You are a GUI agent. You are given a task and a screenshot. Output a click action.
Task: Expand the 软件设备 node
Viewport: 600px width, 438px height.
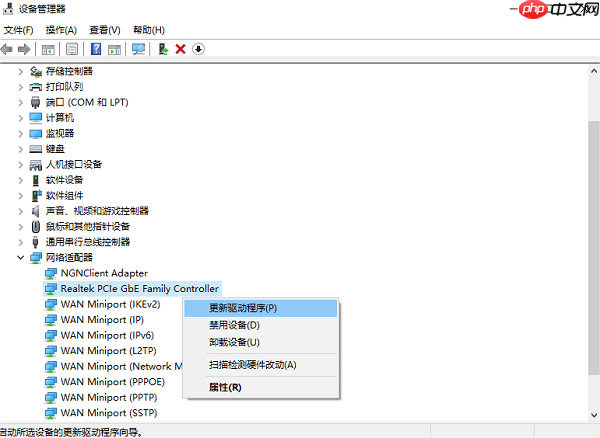click(x=21, y=180)
